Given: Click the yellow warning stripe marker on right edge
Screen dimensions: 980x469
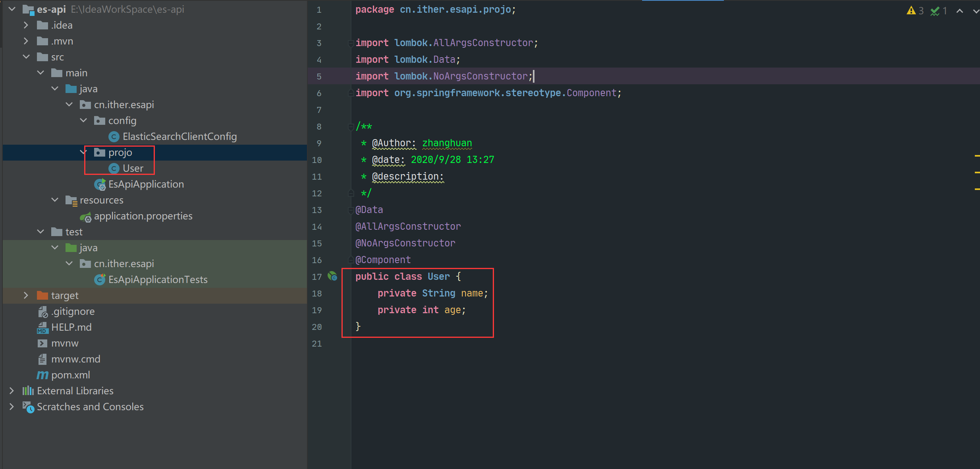Looking at the screenshot, I should coord(977,156).
